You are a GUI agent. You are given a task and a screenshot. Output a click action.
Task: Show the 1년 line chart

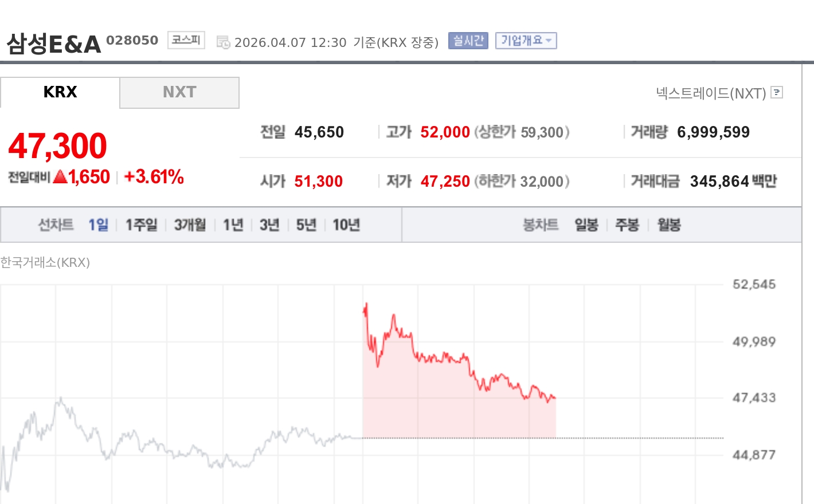[233, 225]
